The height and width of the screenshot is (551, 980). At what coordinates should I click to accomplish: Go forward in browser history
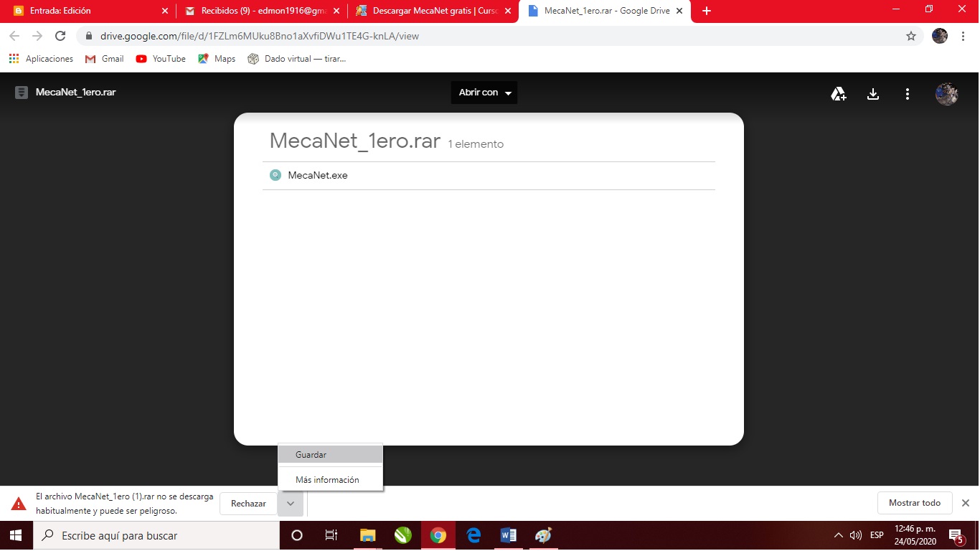point(37,36)
